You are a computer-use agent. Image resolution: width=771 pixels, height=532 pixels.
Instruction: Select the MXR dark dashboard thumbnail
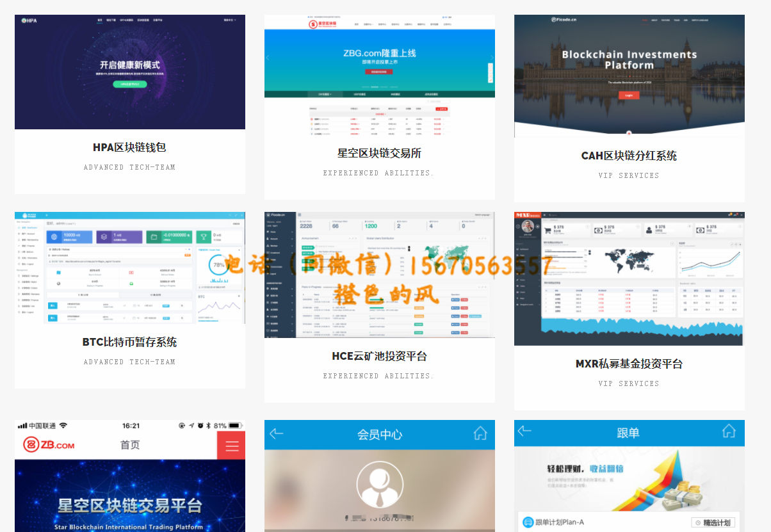[x=629, y=278]
